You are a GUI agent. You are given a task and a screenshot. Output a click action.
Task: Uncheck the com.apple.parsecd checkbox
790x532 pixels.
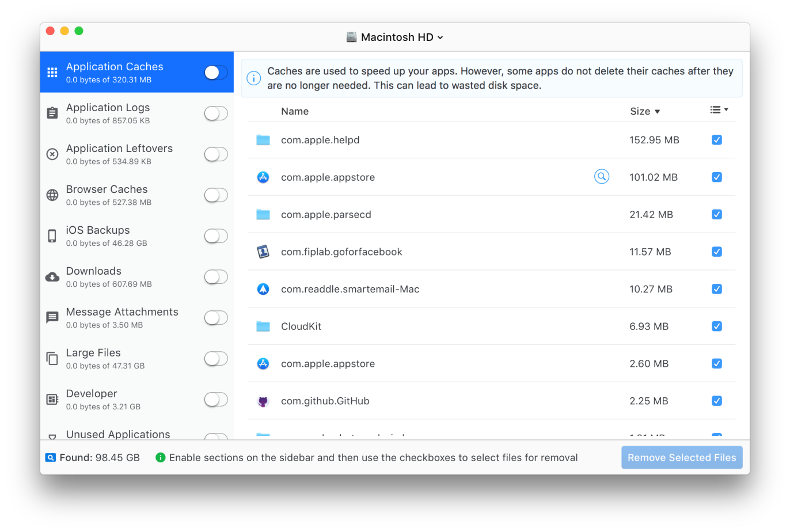pyautogui.click(x=717, y=215)
